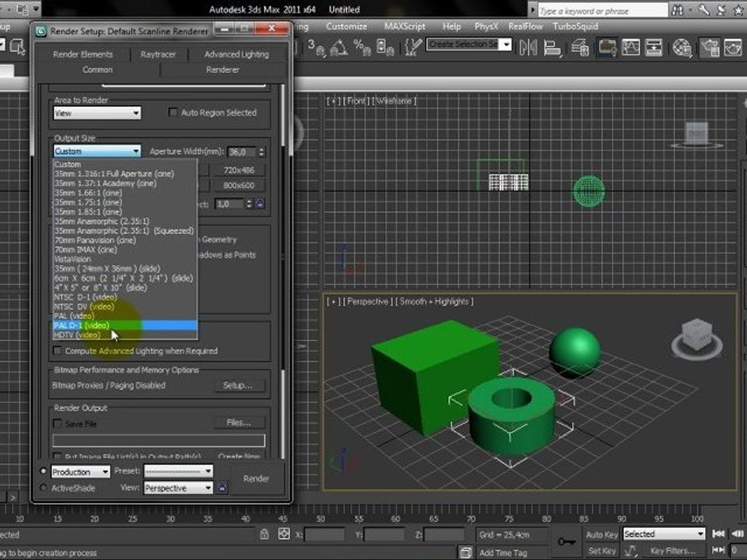Click the ViewCube in Perspective viewport

[x=696, y=337]
